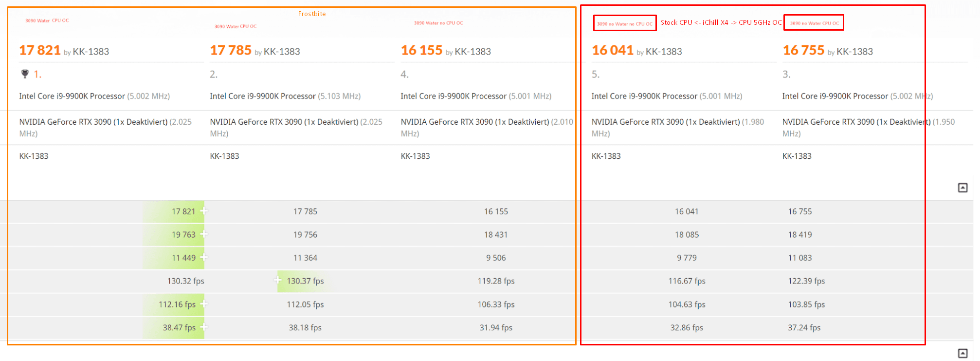The width and height of the screenshot is (980, 361).
Task: Click the plus icon beside 130.37 fps
Action: click(278, 280)
